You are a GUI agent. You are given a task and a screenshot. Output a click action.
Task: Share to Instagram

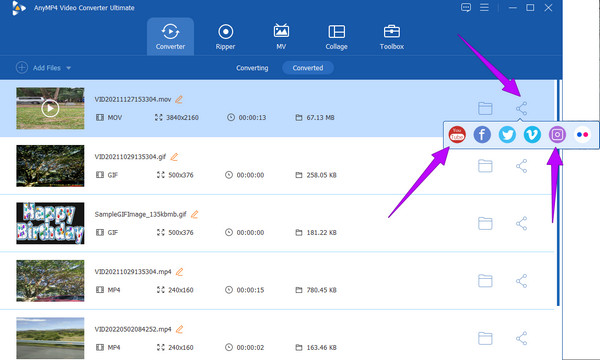[557, 135]
